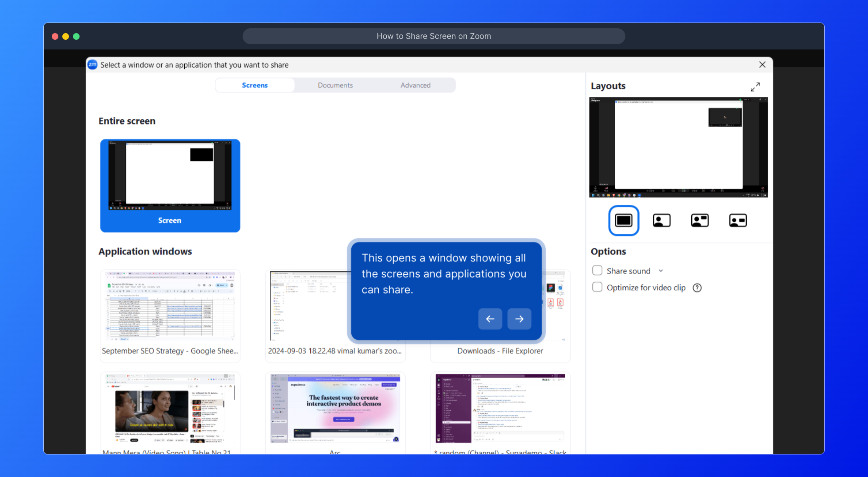Select the Screens tab
Image resolution: width=868 pixels, height=477 pixels.
255,85
